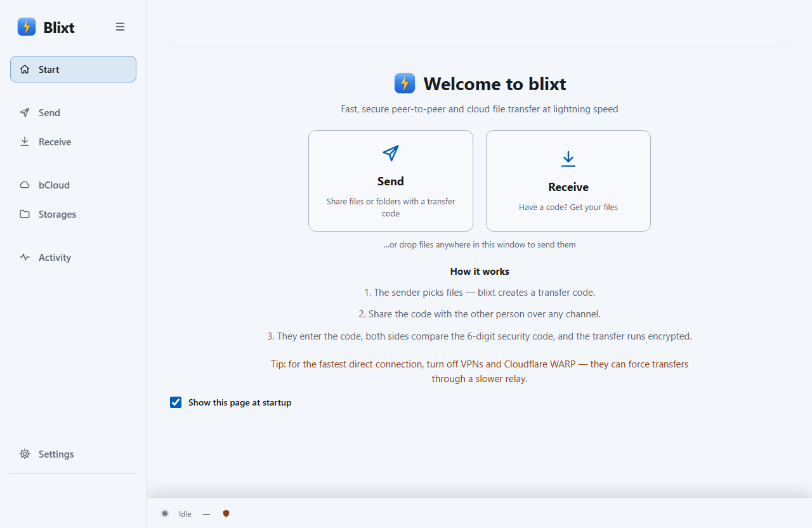Click the Storages folder icon
The height and width of the screenshot is (528, 812).
tap(25, 214)
